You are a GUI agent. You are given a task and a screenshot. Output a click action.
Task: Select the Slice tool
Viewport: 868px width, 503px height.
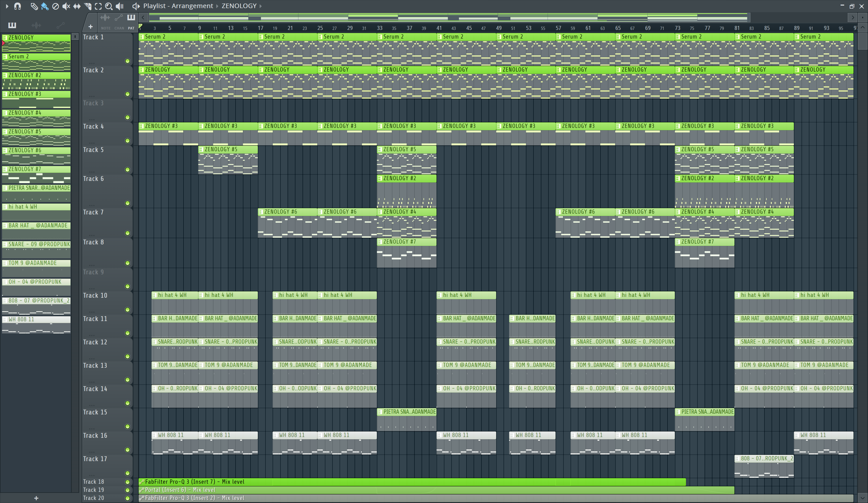88,6
